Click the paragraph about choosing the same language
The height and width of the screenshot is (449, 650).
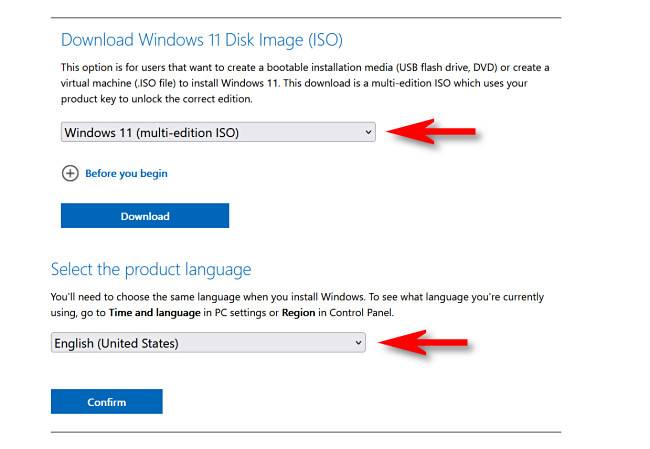click(x=297, y=305)
